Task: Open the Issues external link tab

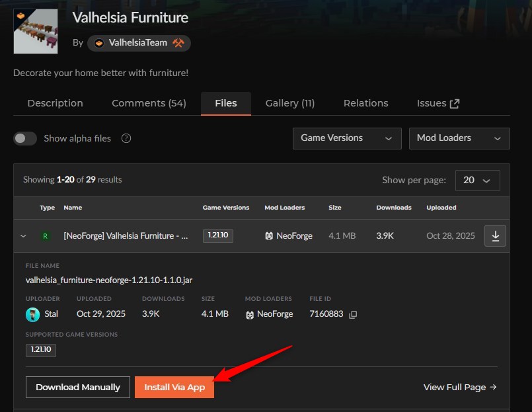Action: [x=438, y=103]
